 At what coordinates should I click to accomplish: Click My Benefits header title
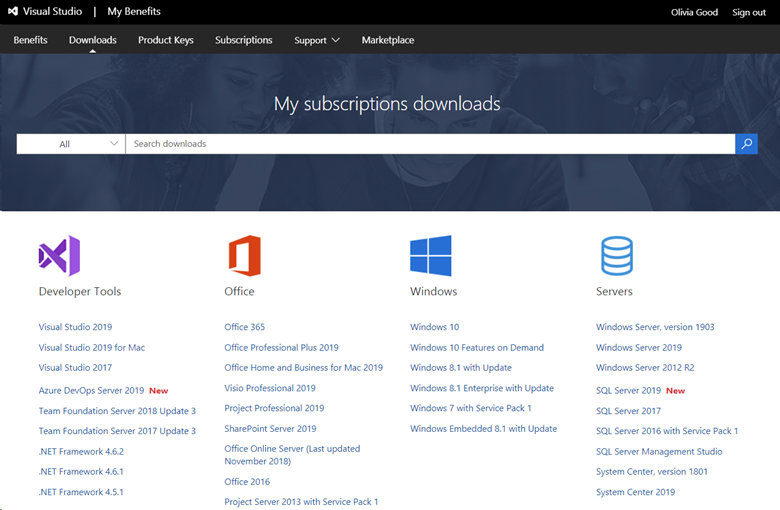click(x=134, y=11)
